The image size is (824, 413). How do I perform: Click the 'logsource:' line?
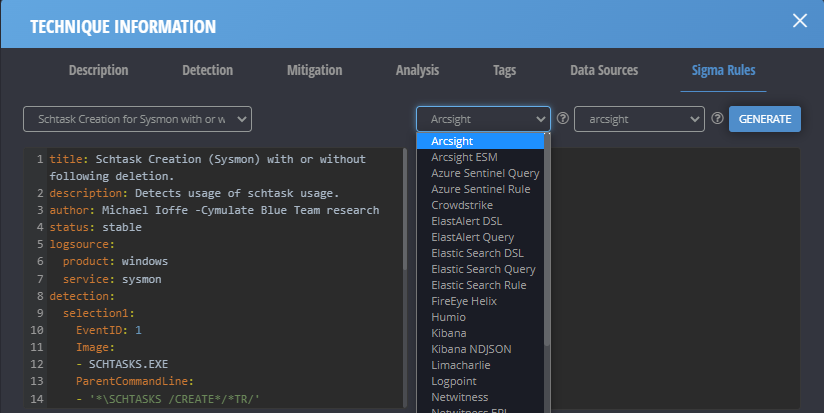point(82,244)
